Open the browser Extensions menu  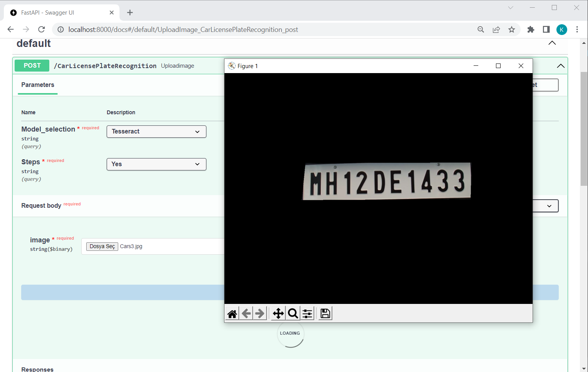531,29
